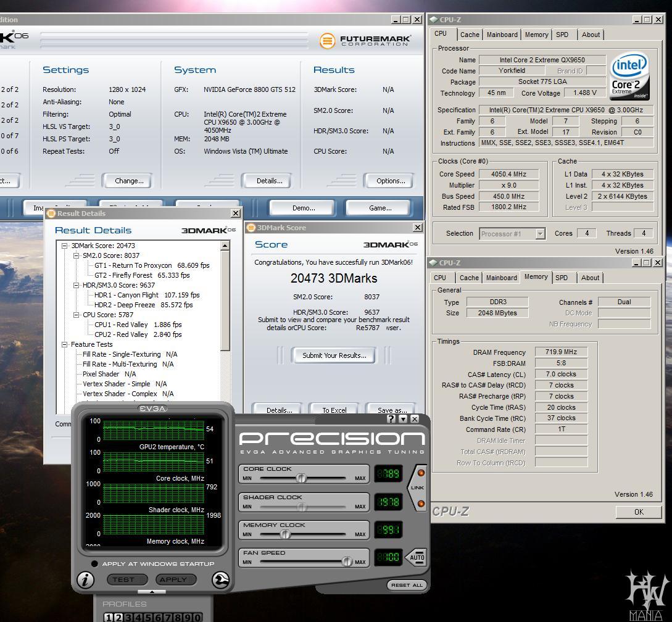Click OK in the CPU-Z window

click(639, 512)
